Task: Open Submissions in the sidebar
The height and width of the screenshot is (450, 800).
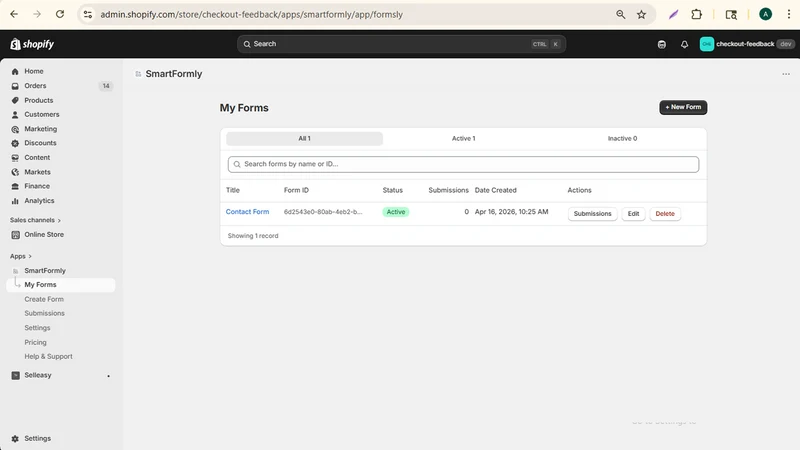Action: coord(44,313)
